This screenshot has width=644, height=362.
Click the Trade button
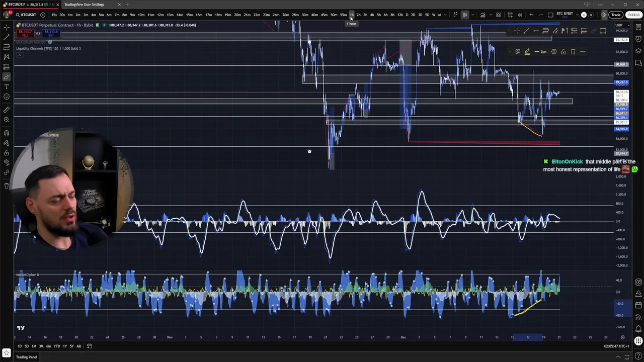tap(616, 15)
